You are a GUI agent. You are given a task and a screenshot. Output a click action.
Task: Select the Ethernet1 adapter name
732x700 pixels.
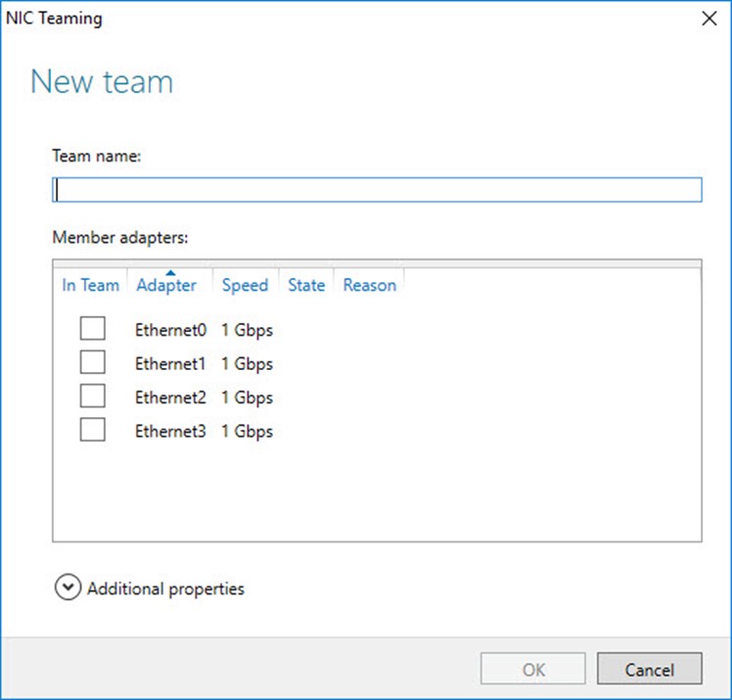pos(170,364)
